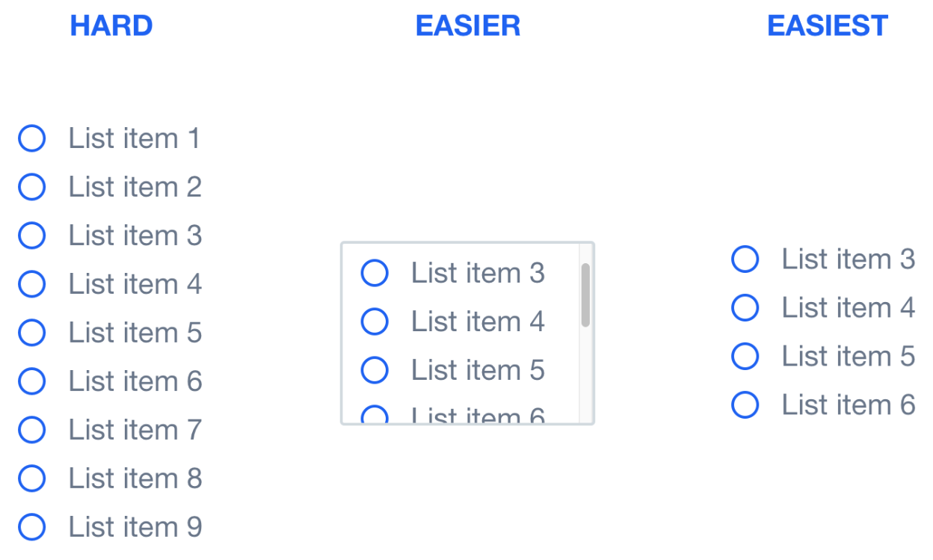Viewport: 933px width, 560px height.
Task: Click the EASIEST column heading
Action: [827, 25]
